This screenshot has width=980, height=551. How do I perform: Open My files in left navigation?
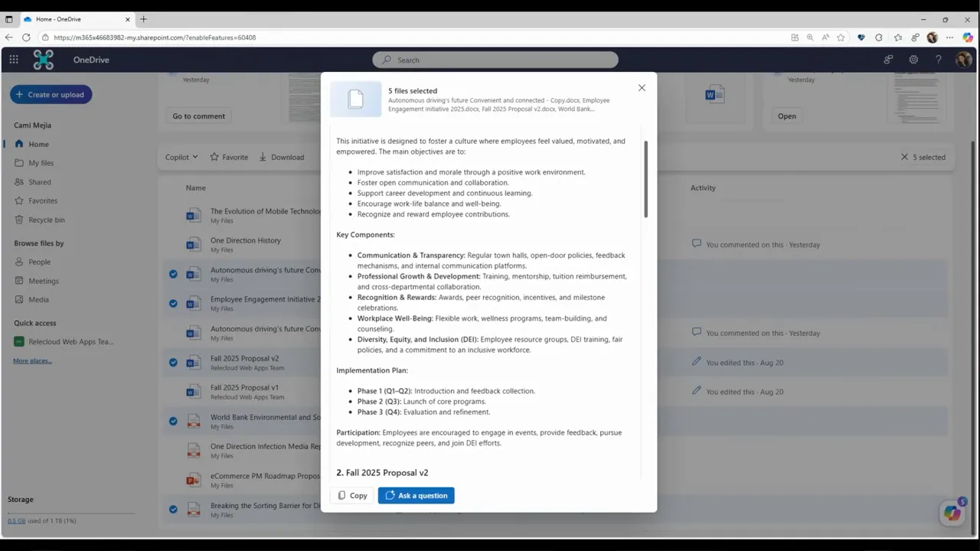pyautogui.click(x=41, y=163)
